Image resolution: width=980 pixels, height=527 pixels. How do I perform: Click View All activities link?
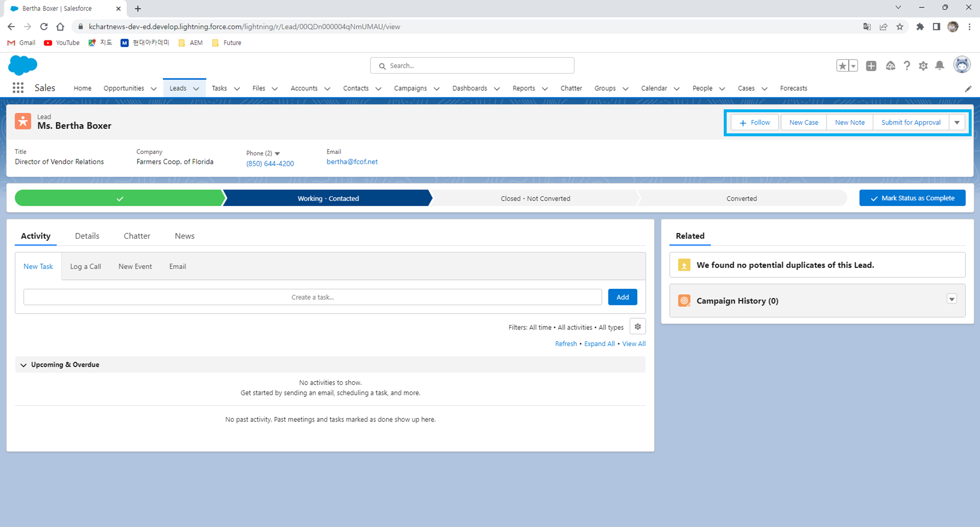(x=634, y=344)
